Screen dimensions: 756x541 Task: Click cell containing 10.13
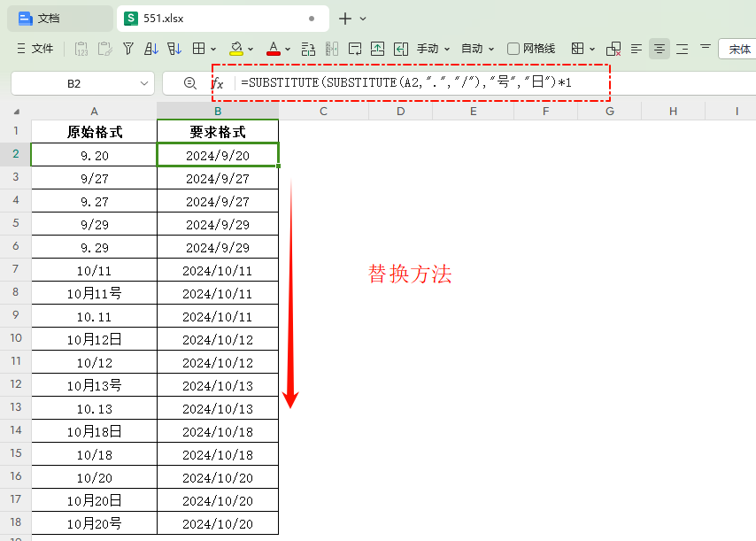[94, 408]
